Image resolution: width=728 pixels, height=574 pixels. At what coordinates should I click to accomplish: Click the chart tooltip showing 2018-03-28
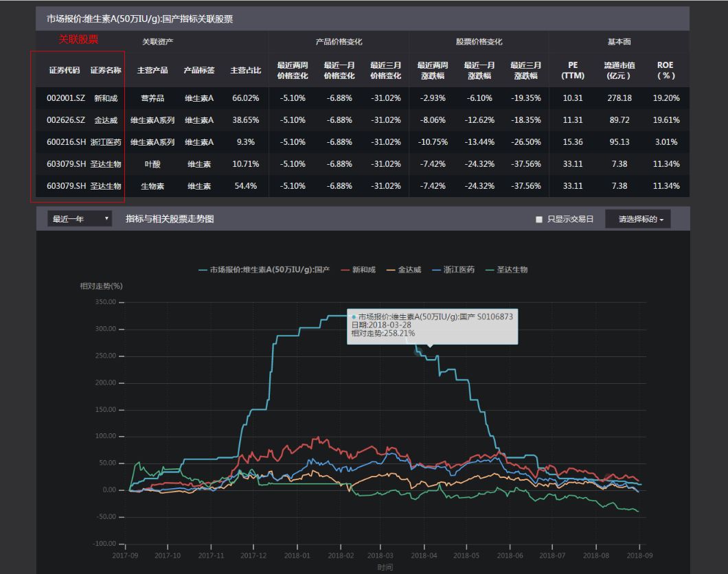(x=432, y=325)
